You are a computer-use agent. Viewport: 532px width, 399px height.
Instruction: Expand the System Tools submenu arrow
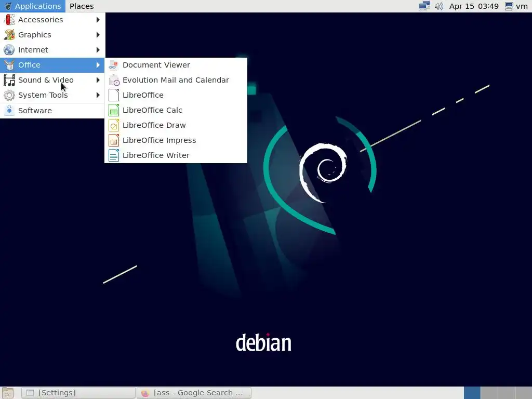point(98,95)
